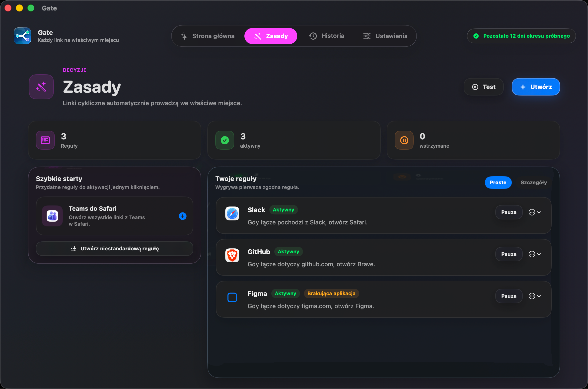Click the empty app placeholder in Figma rule
Viewport: 588px width, 389px height.
pos(232,297)
